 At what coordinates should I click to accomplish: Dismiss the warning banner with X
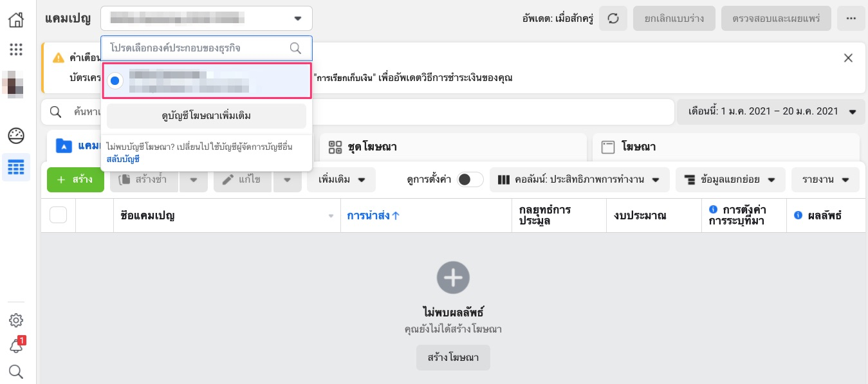pyautogui.click(x=848, y=58)
